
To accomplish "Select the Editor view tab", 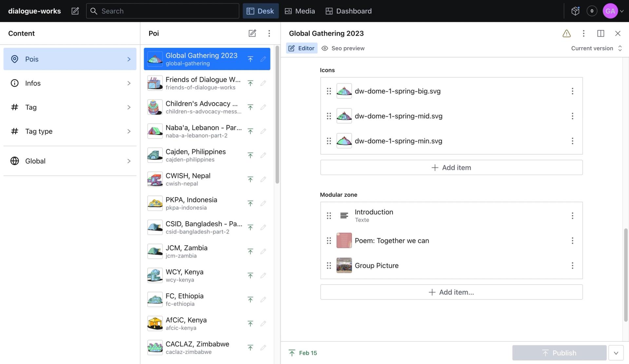I will 301,48.
